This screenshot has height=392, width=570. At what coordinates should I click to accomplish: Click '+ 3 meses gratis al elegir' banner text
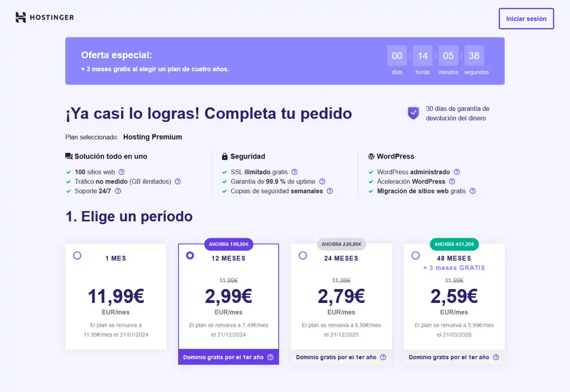click(155, 69)
